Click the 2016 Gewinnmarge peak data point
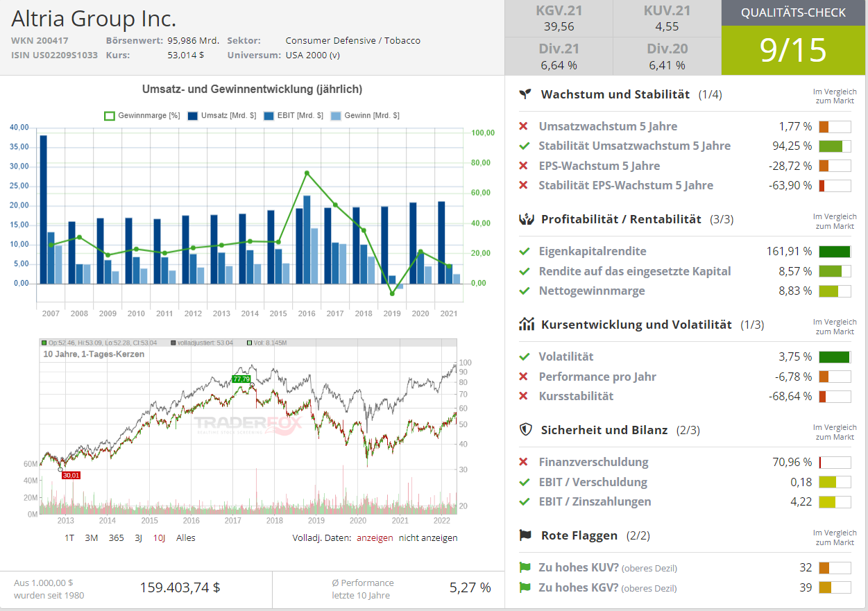Image resolution: width=868 pixels, height=611 pixels. (307, 173)
